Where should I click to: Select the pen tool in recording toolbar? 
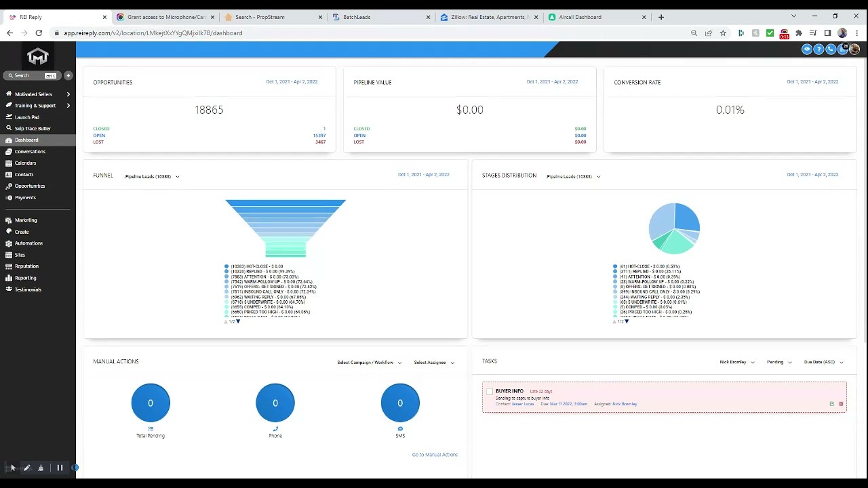26,468
